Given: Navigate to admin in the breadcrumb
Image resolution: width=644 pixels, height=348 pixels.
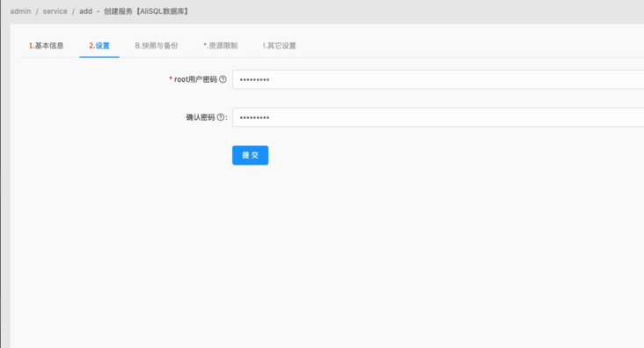Looking at the screenshot, I should 20,11.
